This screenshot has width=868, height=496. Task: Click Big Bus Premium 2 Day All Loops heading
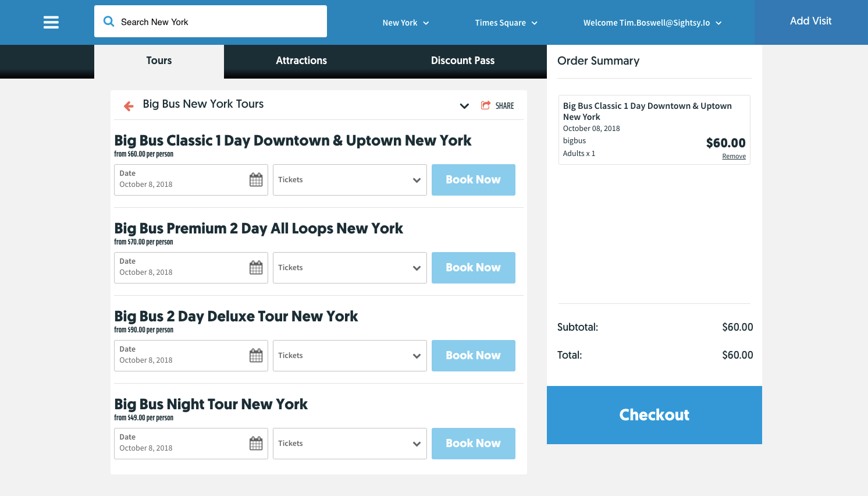pyautogui.click(x=258, y=229)
